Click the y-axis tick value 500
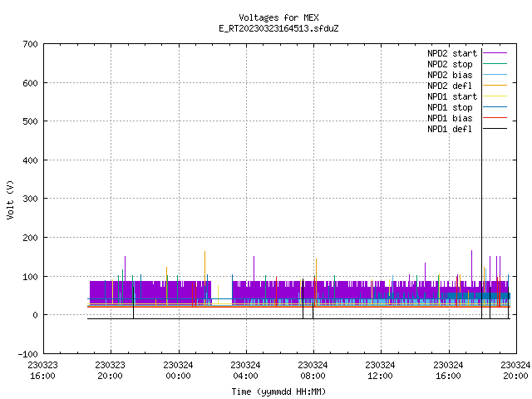Image resolution: width=532 pixels, height=399 pixels. [30, 121]
